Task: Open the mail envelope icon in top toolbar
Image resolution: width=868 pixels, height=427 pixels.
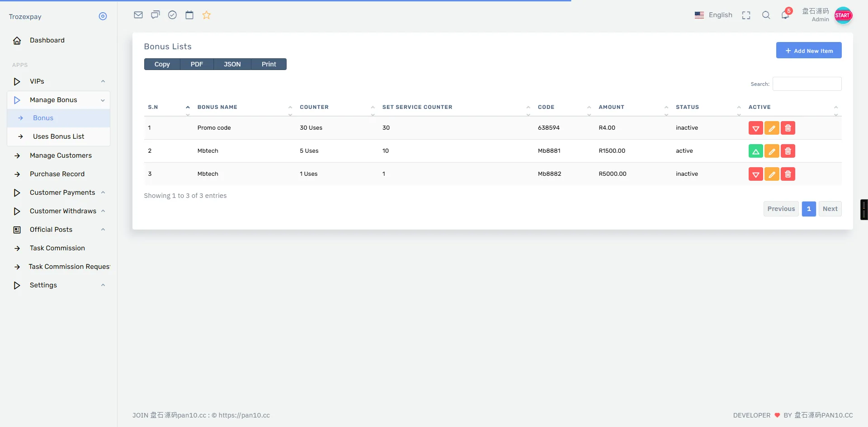Action: click(x=138, y=15)
